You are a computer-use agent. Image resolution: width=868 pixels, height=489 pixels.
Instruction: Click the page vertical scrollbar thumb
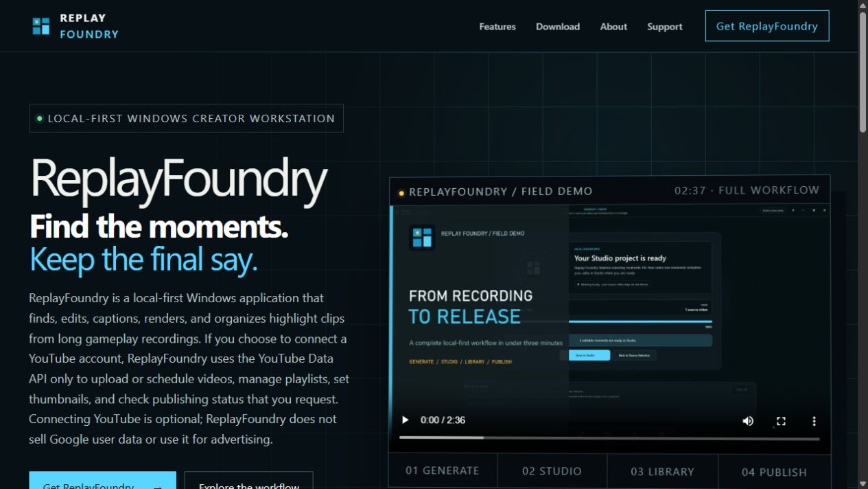point(863,72)
